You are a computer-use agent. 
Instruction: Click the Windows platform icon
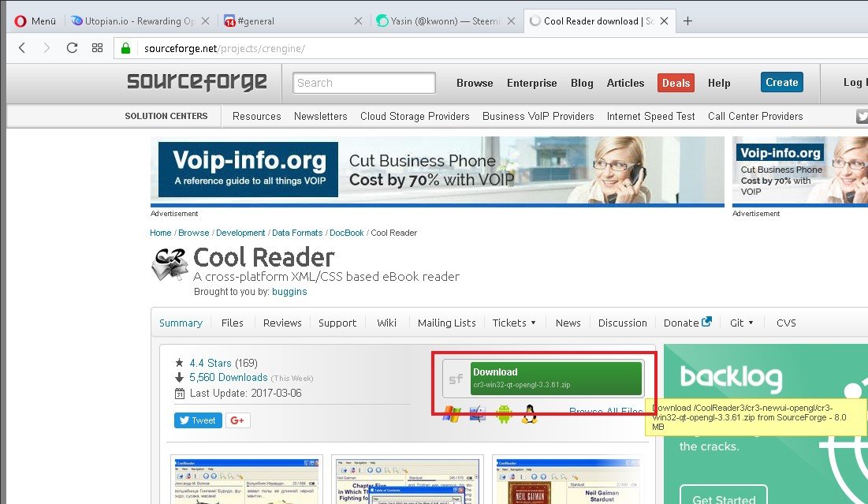(x=452, y=414)
